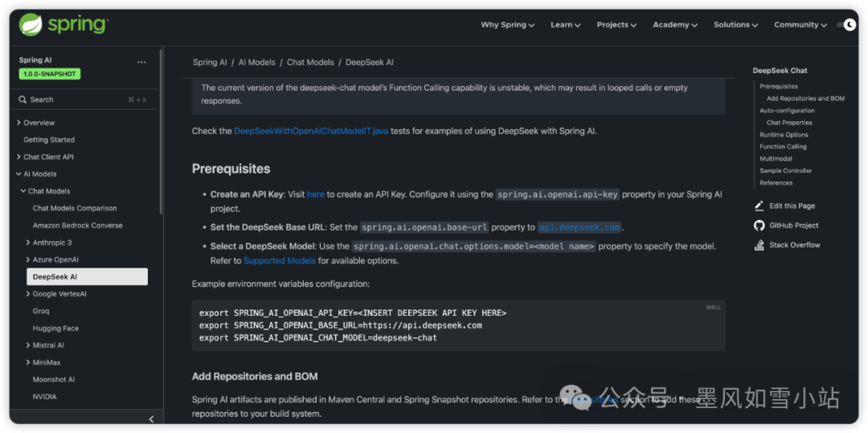The width and height of the screenshot is (868, 433).
Task: Collapse the sidebar using the bottom arrow
Action: [151, 419]
